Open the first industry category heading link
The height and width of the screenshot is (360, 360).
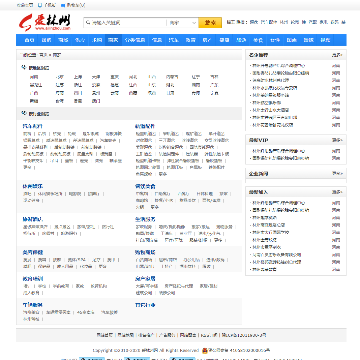pos(32,126)
